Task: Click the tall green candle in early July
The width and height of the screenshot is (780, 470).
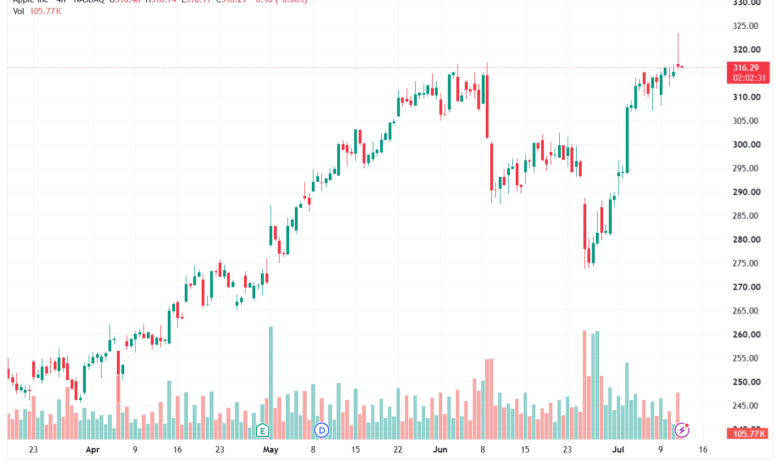Action: coord(627,140)
